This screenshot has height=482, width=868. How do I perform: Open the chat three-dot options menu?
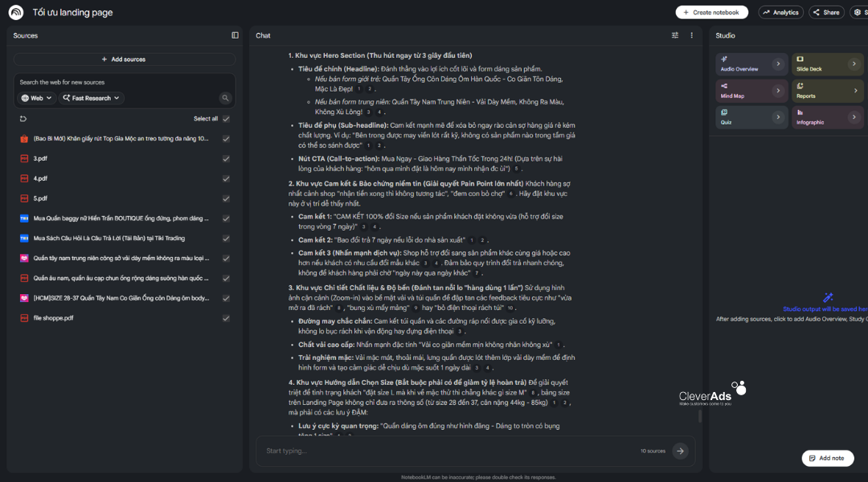(x=691, y=35)
